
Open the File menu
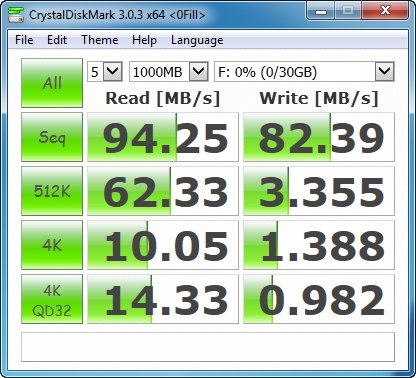pos(24,40)
